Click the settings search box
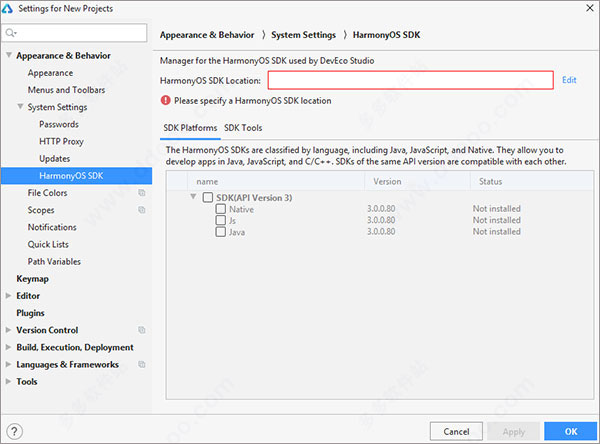Viewport: 600px width, 444px height. (74, 33)
